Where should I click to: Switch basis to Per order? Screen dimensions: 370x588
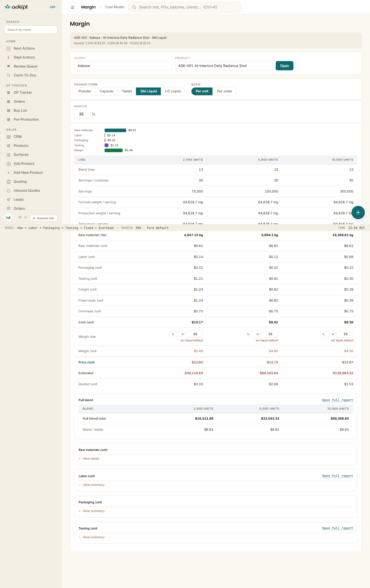[x=225, y=91]
